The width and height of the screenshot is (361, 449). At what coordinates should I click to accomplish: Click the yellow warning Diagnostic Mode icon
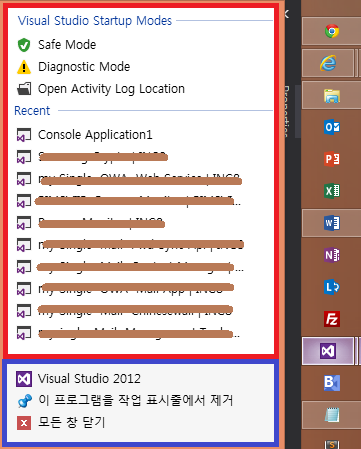(x=24, y=67)
